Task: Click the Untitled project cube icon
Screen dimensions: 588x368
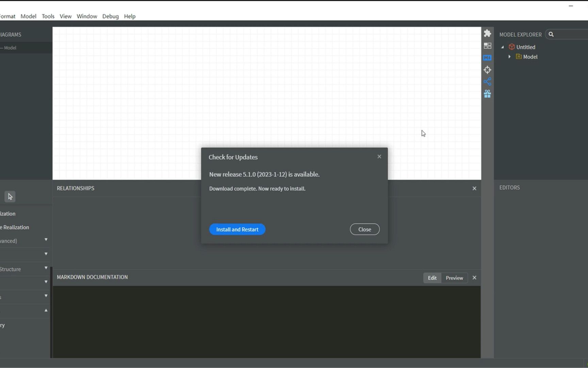Action: point(512,47)
